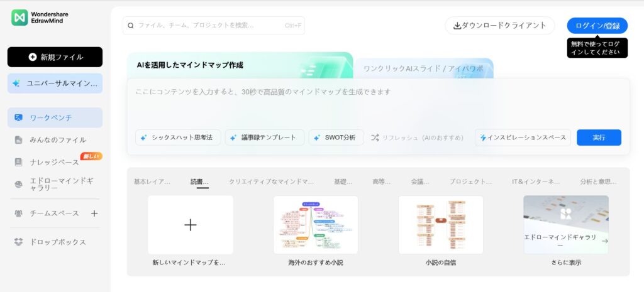Click the AI content text area
The height and width of the screenshot is (292, 644).
378,105
